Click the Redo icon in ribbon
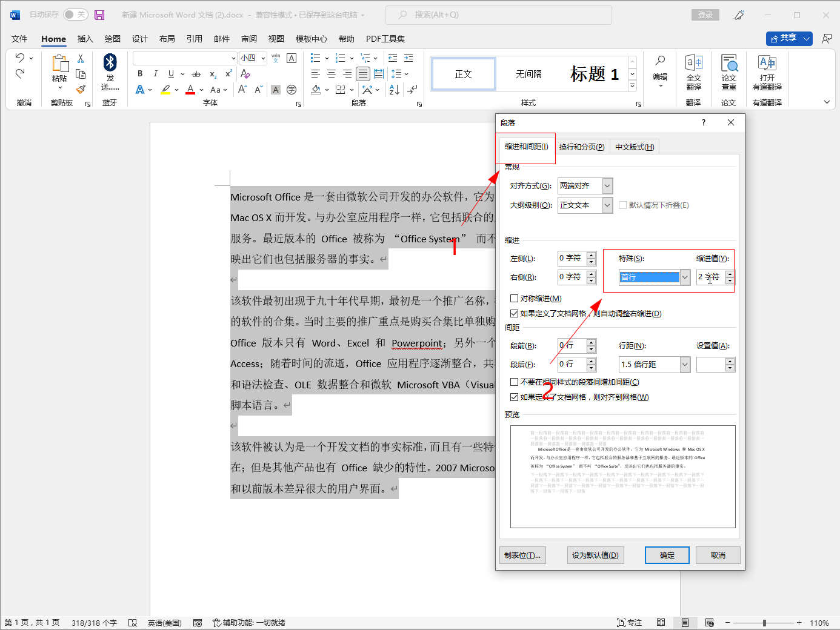 20,73
